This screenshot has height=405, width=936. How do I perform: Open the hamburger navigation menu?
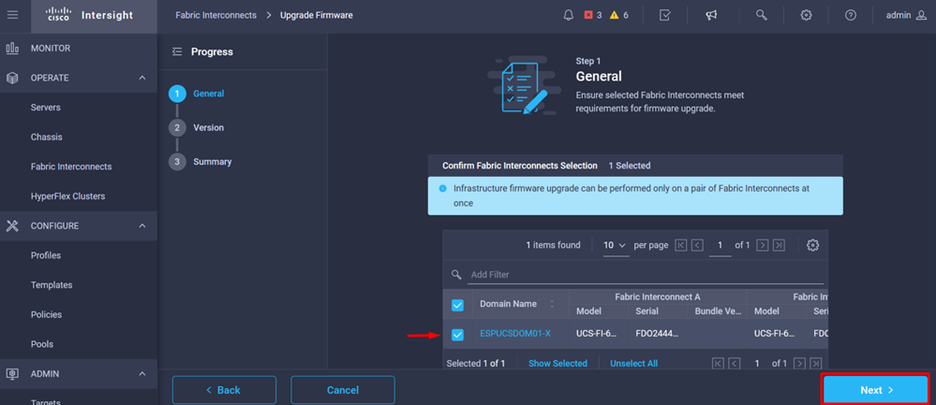tap(13, 15)
